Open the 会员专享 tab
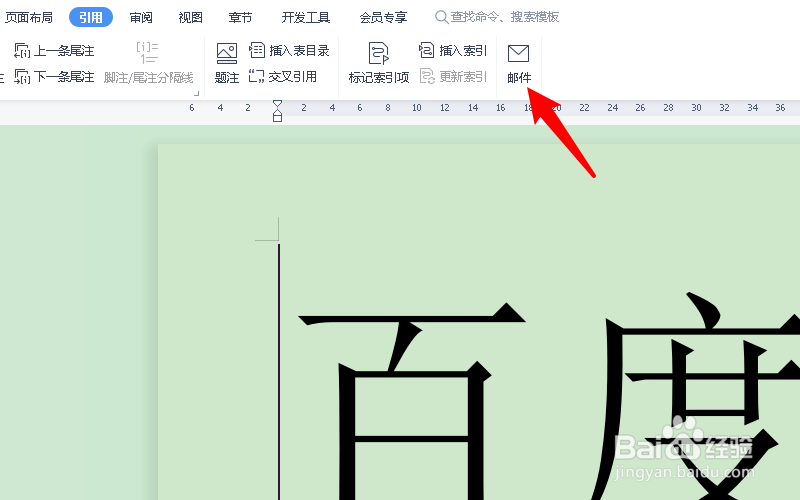This screenshot has height=500, width=800. point(383,17)
